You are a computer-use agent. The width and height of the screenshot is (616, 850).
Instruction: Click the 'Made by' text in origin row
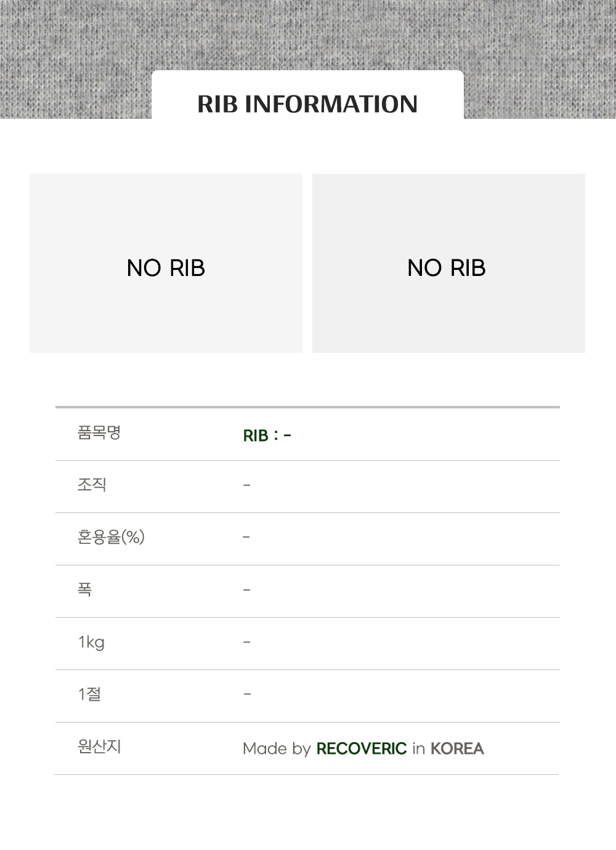tap(277, 749)
